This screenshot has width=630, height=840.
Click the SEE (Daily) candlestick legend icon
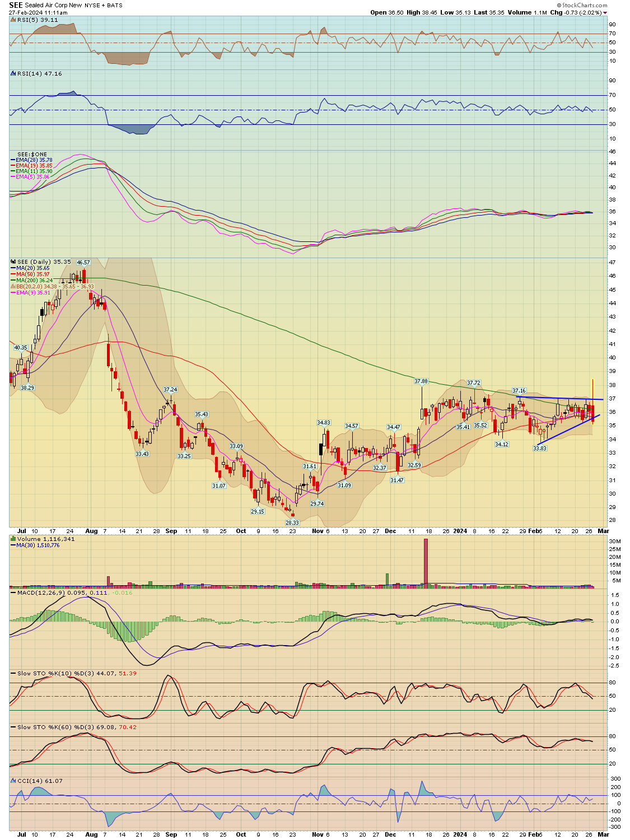(x=13, y=262)
